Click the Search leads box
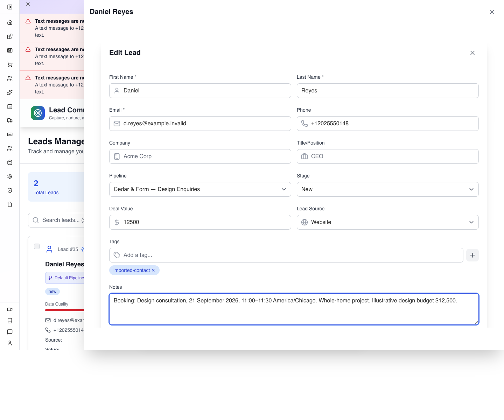The height and width of the screenshot is (420, 504). 56,220
